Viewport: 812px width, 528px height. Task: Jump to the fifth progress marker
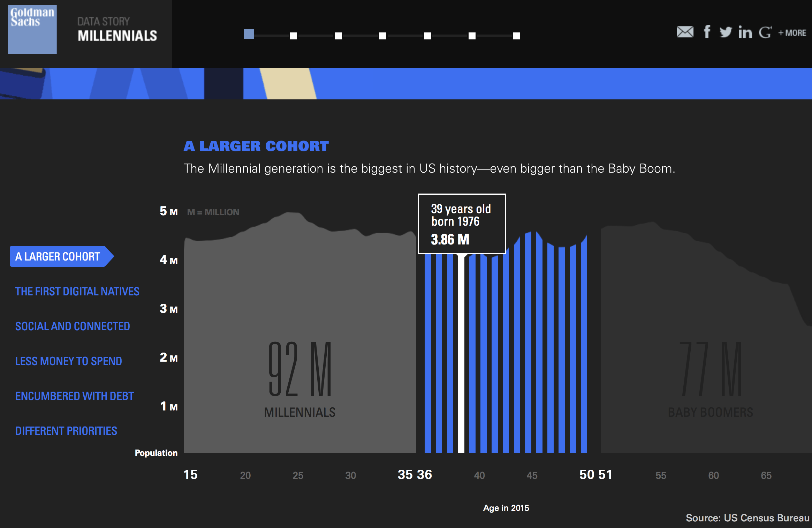(x=427, y=36)
